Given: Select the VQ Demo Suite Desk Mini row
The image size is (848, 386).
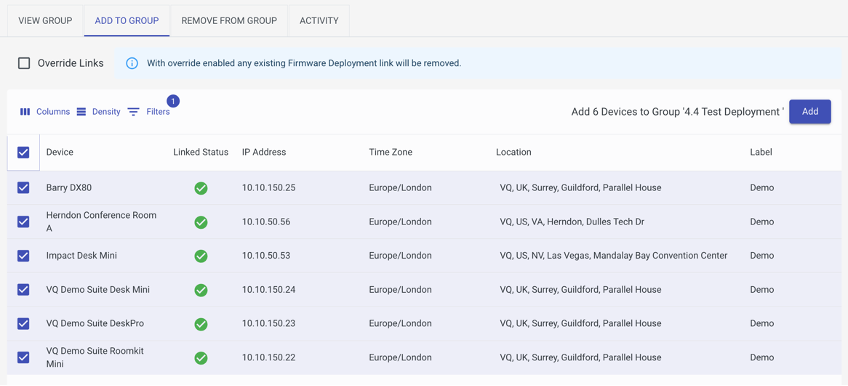Looking at the screenshot, I should pos(424,290).
